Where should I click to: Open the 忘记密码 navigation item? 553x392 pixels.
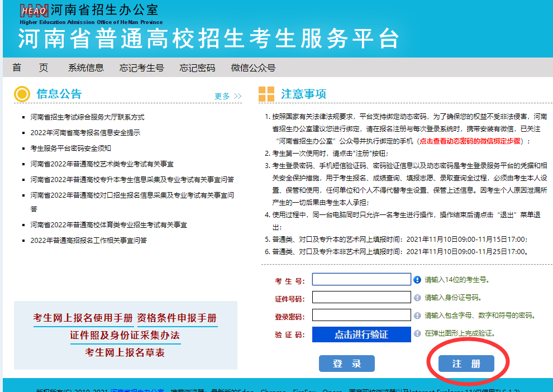click(197, 68)
